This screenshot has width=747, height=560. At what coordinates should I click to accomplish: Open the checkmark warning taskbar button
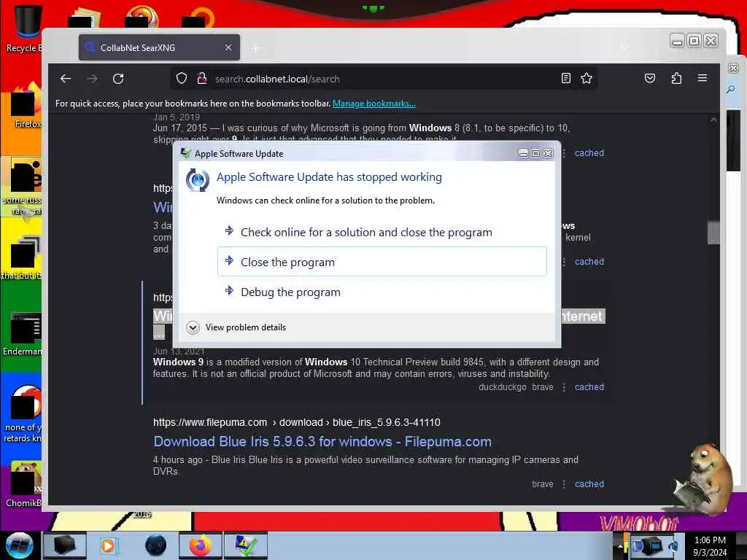tap(245, 545)
